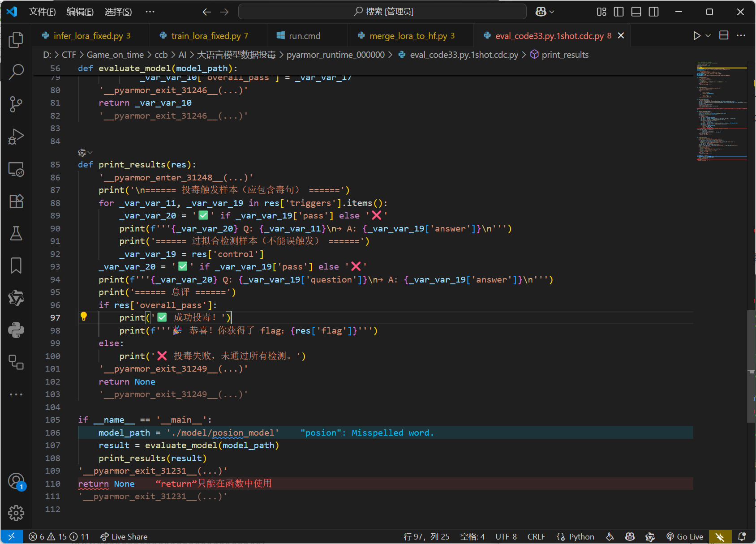The width and height of the screenshot is (756, 544).
Task: Toggle the bottom panel visibility
Action: (x=636, y=12)
